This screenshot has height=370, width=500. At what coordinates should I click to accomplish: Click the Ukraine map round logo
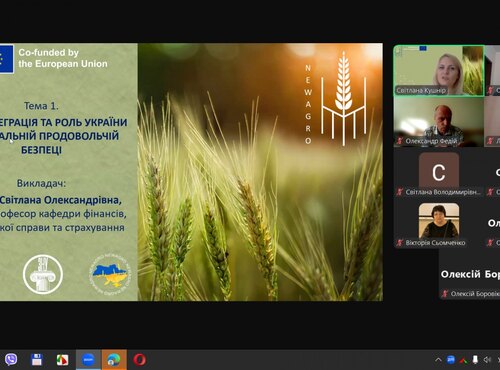pos(110,274)
